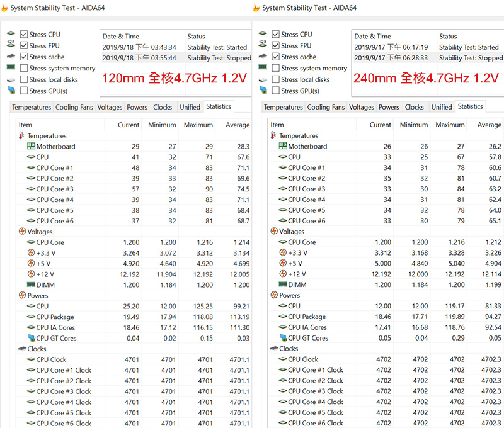The image size is (504, 428).
Task: Open Cooling Fans tab in right window
Action: tap(326, 107)
